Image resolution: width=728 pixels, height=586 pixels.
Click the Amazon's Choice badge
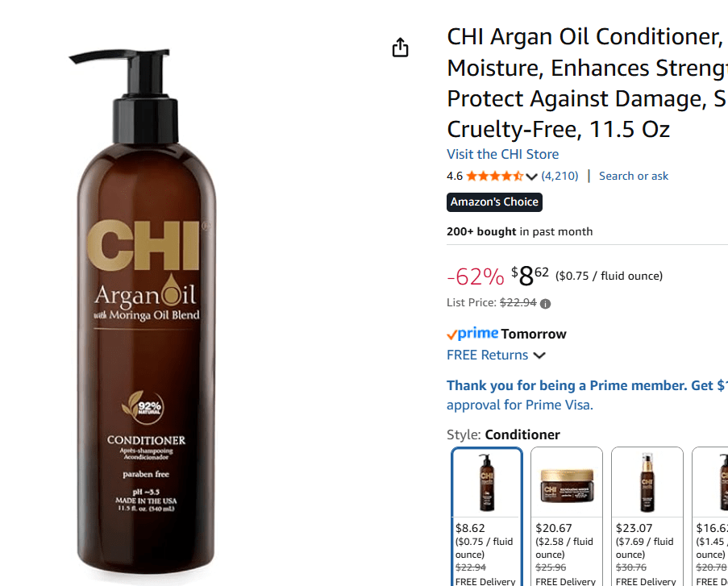pos(494,202)
